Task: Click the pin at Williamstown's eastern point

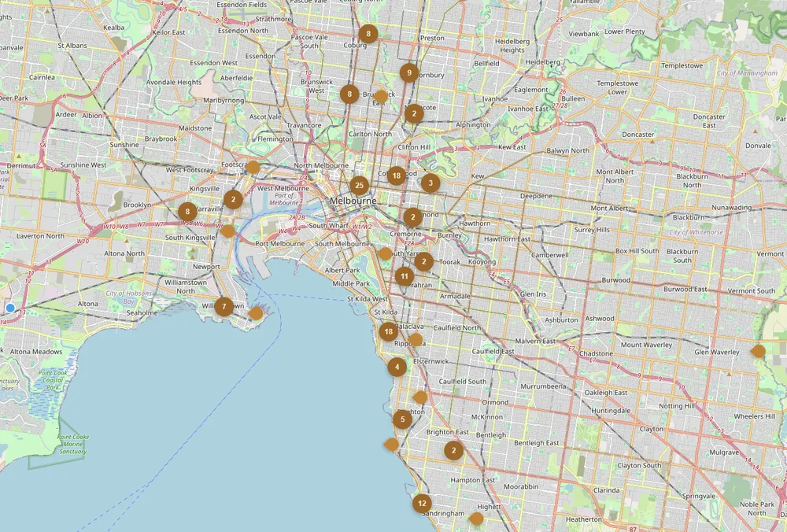Action: (256, 314)
